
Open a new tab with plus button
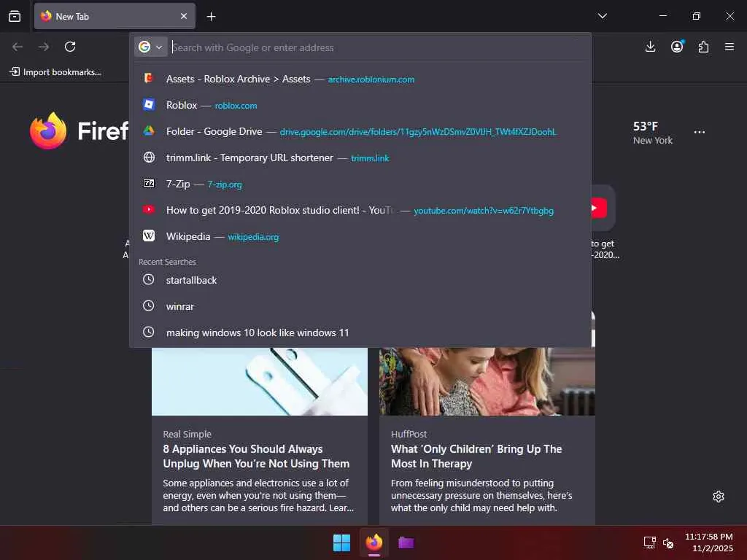tap(211, 17)
